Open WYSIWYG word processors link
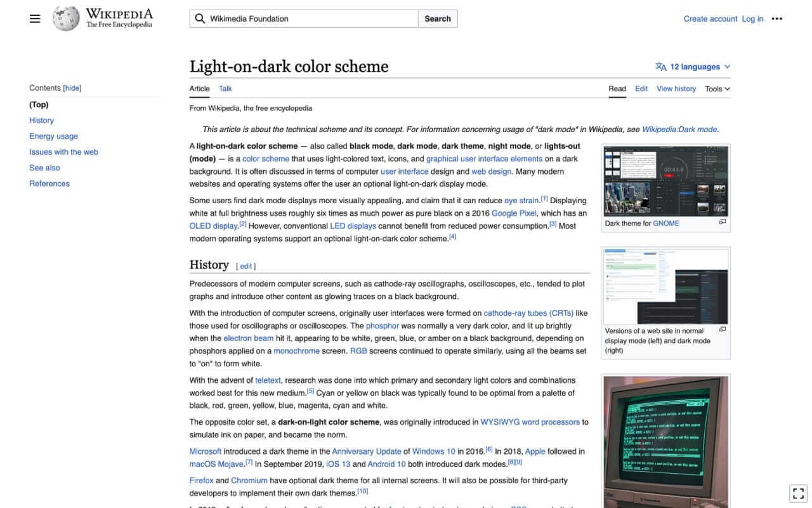Image resolution: width=812 pixels, height=508 pixels. click(x=530, y=422)
